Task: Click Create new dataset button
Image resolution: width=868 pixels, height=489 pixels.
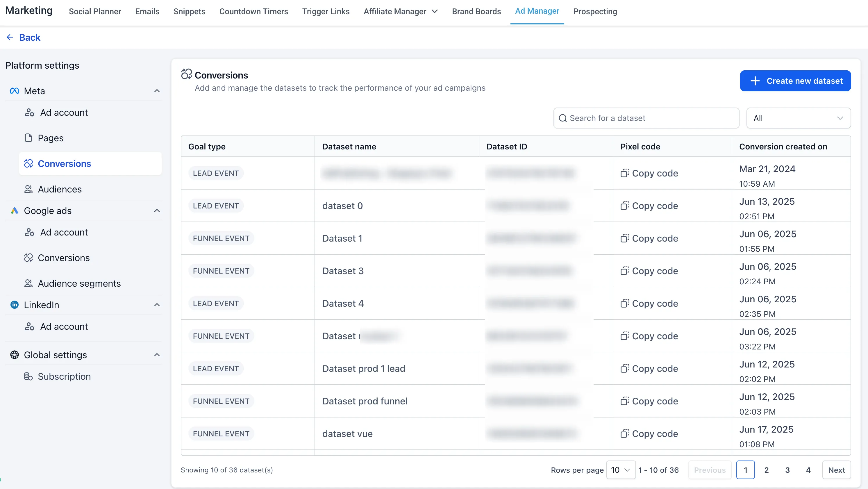Action: pos(795,81)
